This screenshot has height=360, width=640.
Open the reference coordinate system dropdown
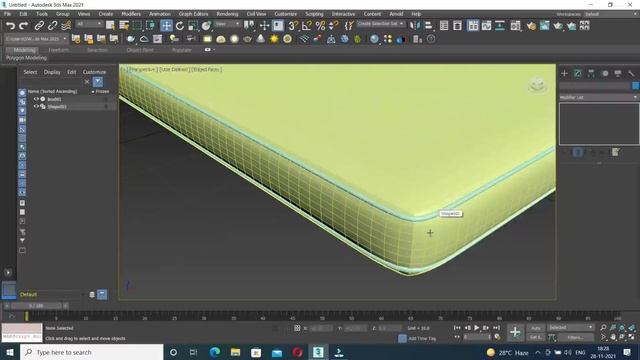click(227, 24)
